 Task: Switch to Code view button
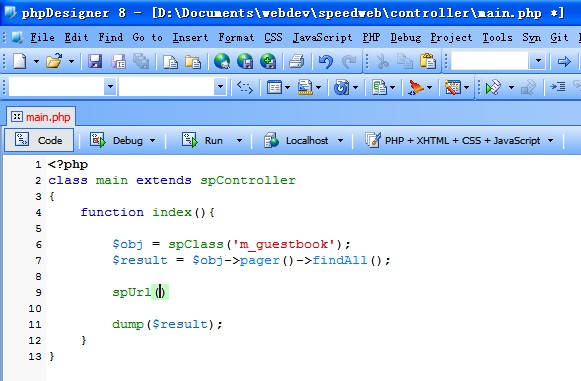tap(39, 140)
